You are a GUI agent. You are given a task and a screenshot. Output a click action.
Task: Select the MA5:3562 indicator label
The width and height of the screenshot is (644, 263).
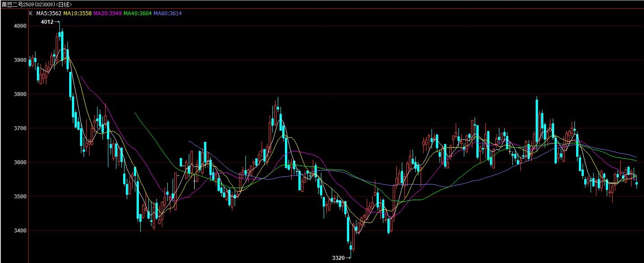tap(49, 13)
